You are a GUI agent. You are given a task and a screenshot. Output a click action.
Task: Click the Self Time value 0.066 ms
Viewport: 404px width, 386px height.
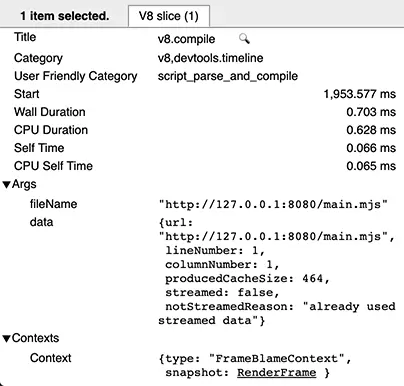(x=371, y=148)
